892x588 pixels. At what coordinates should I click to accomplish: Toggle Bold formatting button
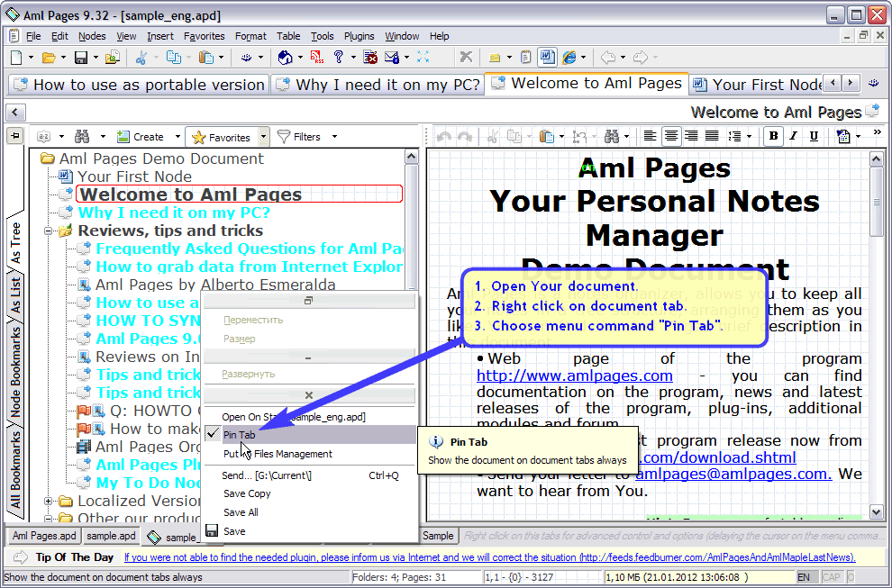point(773,136)
